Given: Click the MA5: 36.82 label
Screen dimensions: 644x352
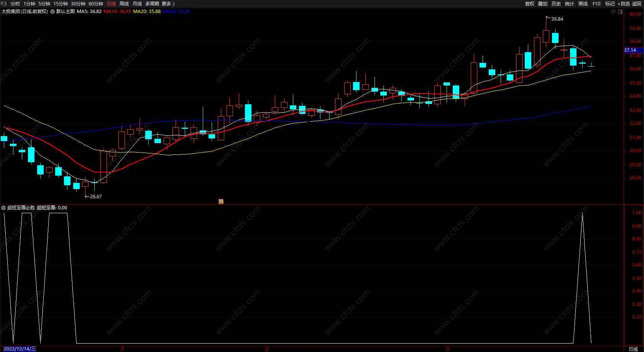Looking at the screenshot, I should [89, 12].
